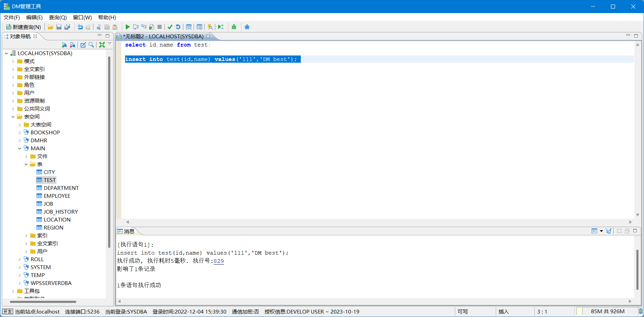Click the search magnifier in object navigator
Image resolution: width=644 pixels, height=317 pixels.
click(x=91, y=45)
